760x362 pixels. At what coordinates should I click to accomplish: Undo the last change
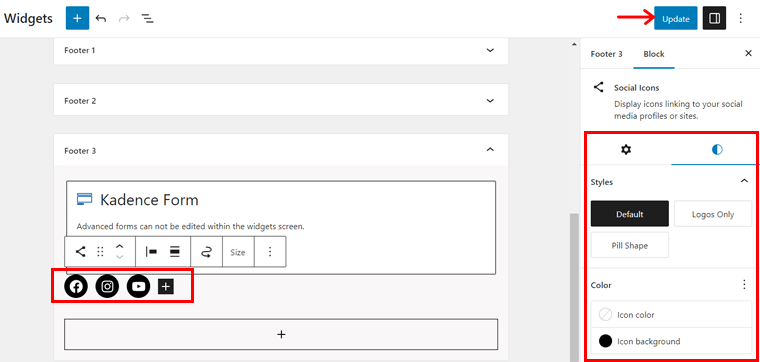pos(101,19)
